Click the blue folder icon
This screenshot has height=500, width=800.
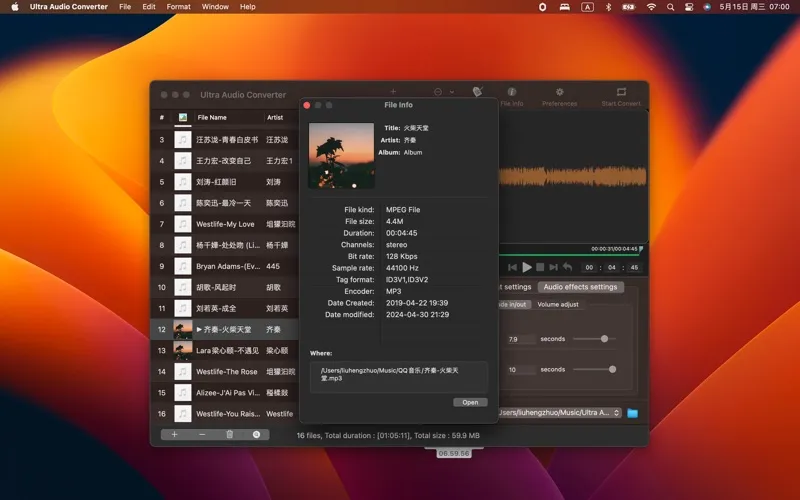[x=633, y=413]
